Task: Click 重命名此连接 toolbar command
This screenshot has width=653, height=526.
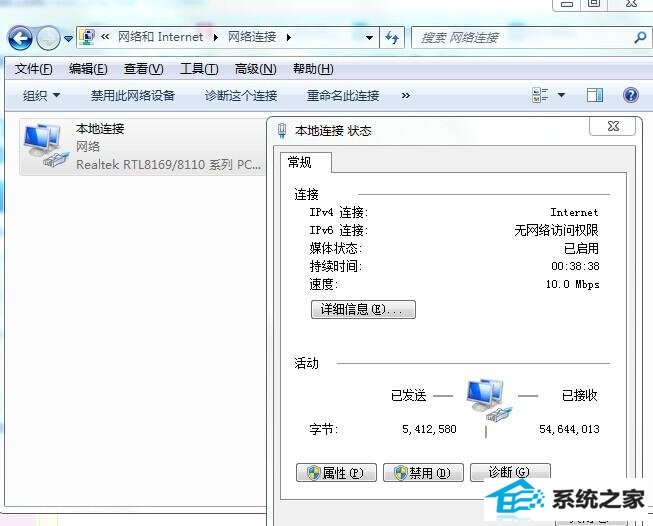Action: click(343, 96)
